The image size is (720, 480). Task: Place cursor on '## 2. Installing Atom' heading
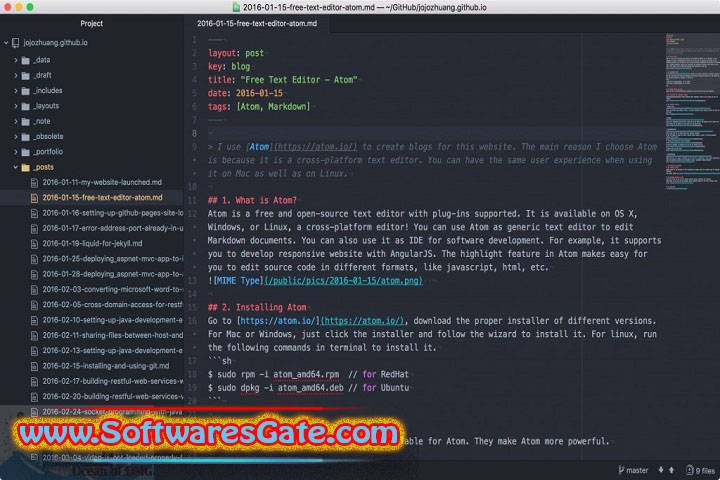coord(257,307)
